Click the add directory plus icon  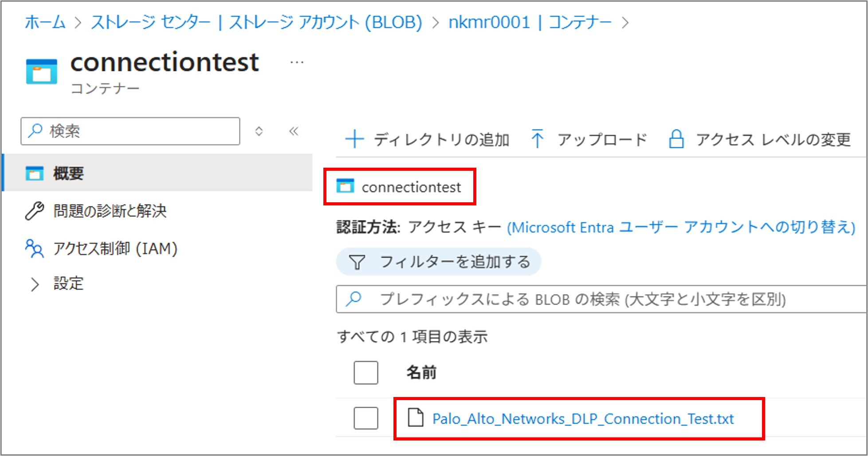click(354, 139)
